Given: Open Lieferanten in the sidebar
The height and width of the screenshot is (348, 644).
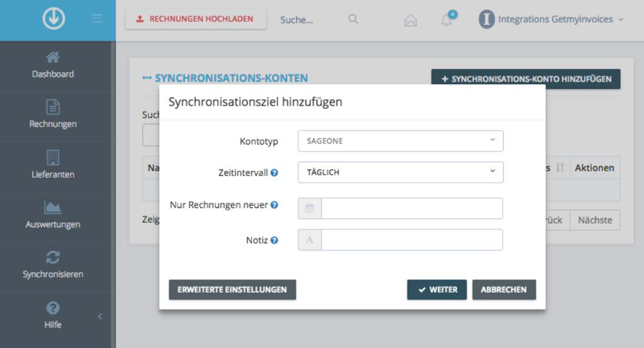Looking at the screenshot, I should pyautogui.click(x=53, y=165).
